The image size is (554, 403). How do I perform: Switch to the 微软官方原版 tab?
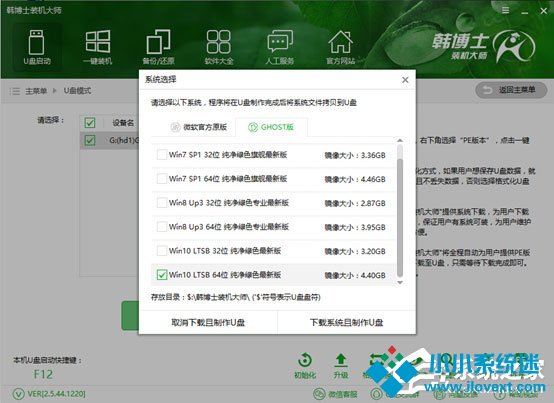tap(199, 127)
